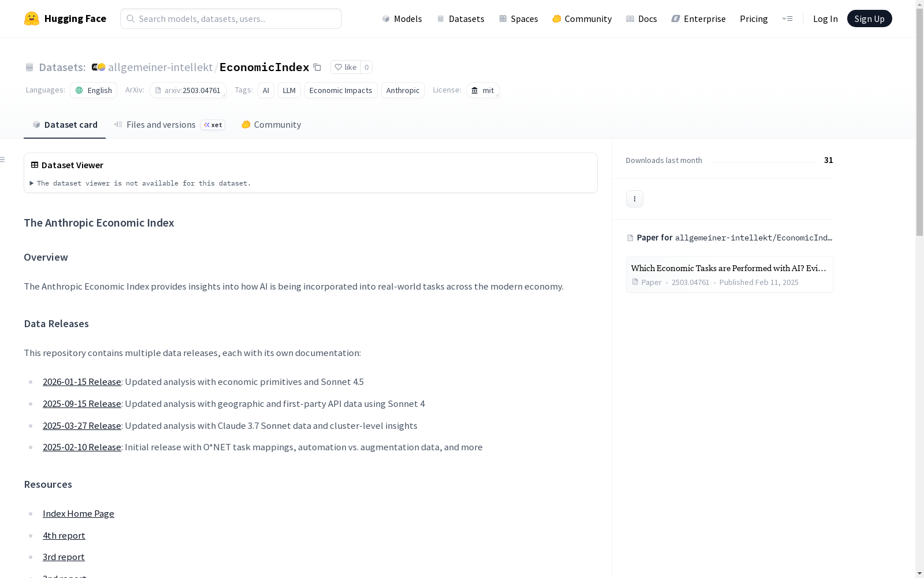Screen dimensions: 924x578
Task: Open the Which Economic Tasks paper card
Action: coord(729,275)
